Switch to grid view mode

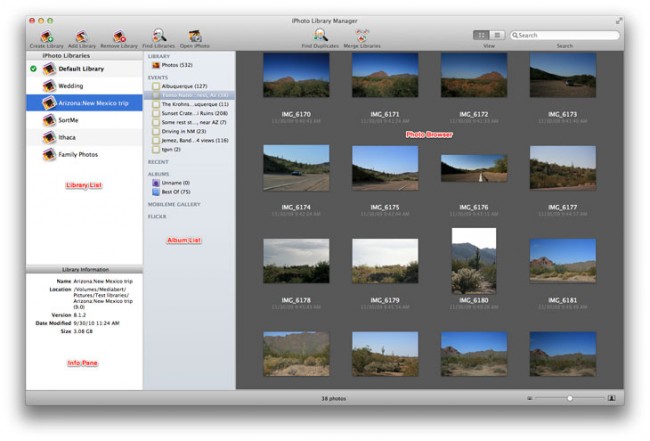point(481,35)
